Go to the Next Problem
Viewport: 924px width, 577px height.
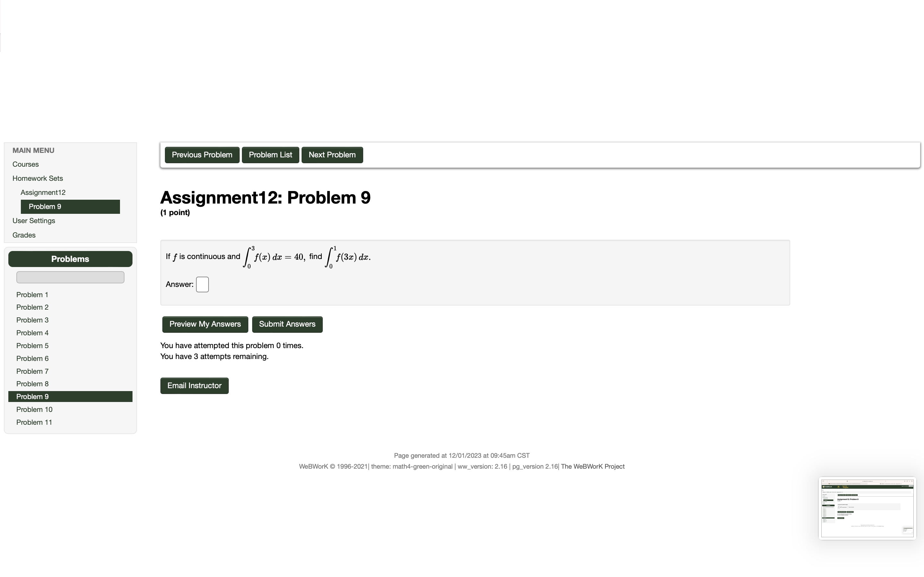click(332, 155)
